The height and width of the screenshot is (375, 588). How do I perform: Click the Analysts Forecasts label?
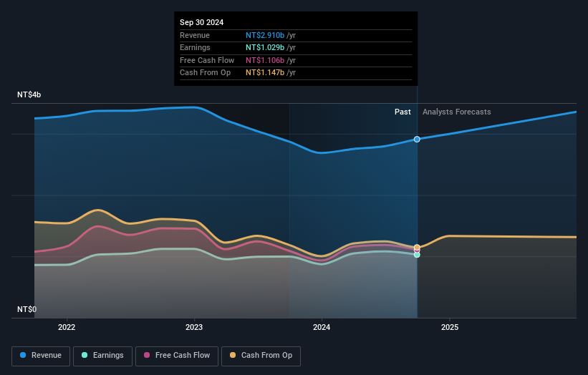click(456, 112)
